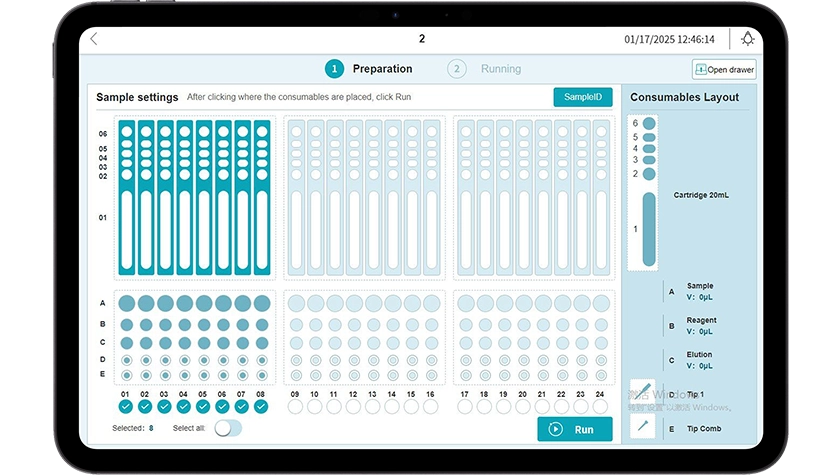Select the Running step tab
This screenshot has height=475, width=840.
487,69
